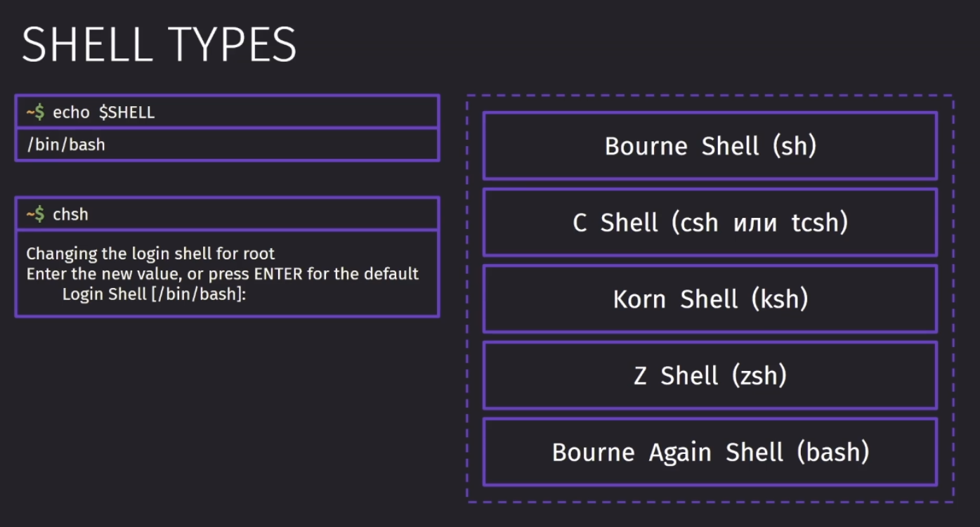Click the text Changing the login shell for root

151,253
